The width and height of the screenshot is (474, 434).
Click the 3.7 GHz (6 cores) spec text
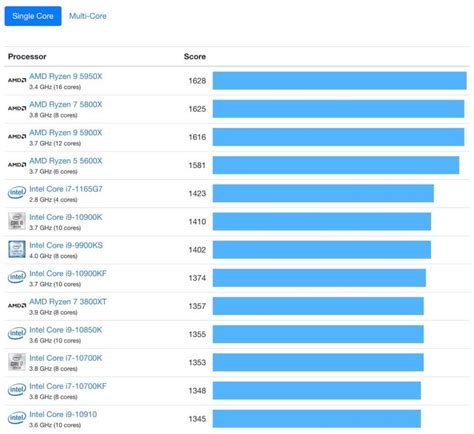[53, 172]
